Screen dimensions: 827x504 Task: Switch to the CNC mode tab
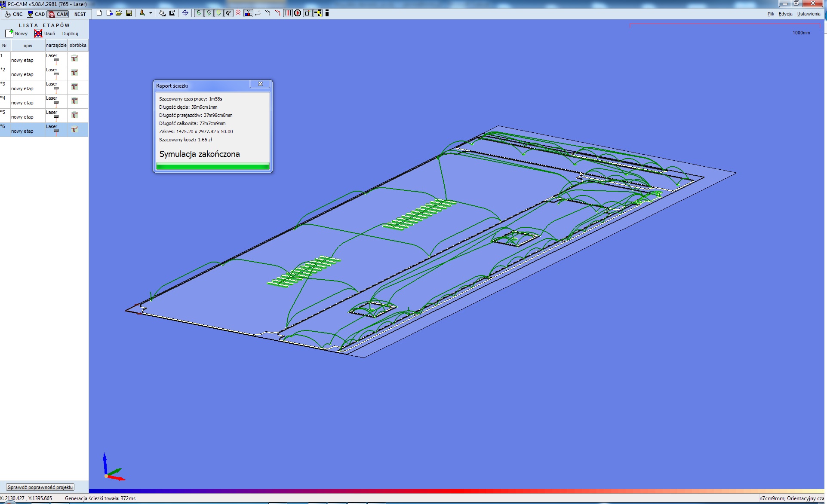point(13,14)
